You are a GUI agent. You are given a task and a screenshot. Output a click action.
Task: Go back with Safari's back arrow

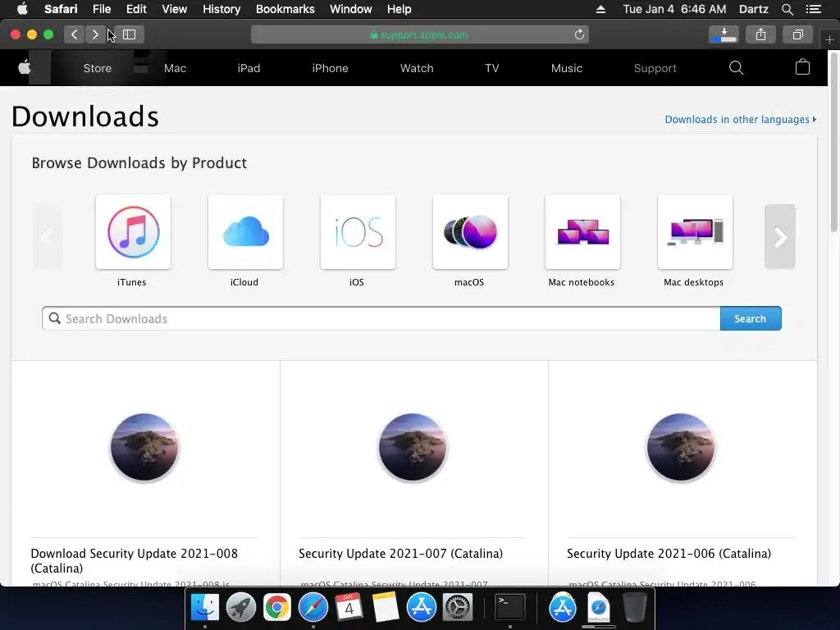coord(74,34)
